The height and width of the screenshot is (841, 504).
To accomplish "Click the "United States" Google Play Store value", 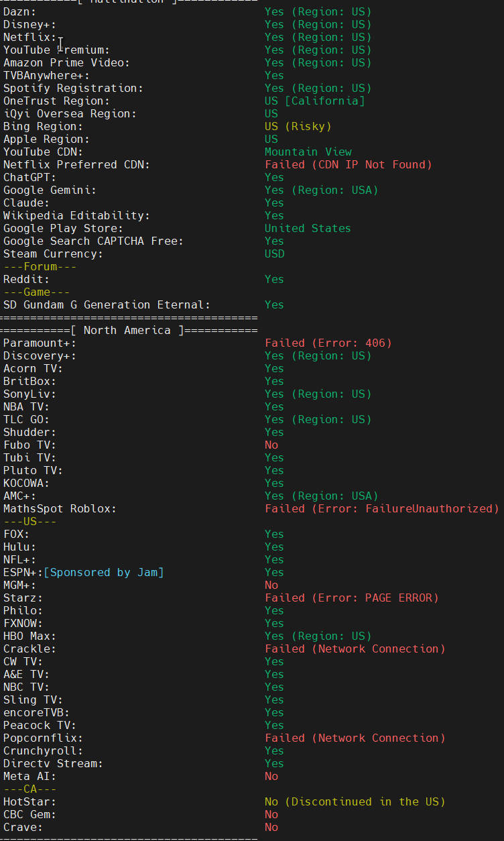I will point(308,228).
